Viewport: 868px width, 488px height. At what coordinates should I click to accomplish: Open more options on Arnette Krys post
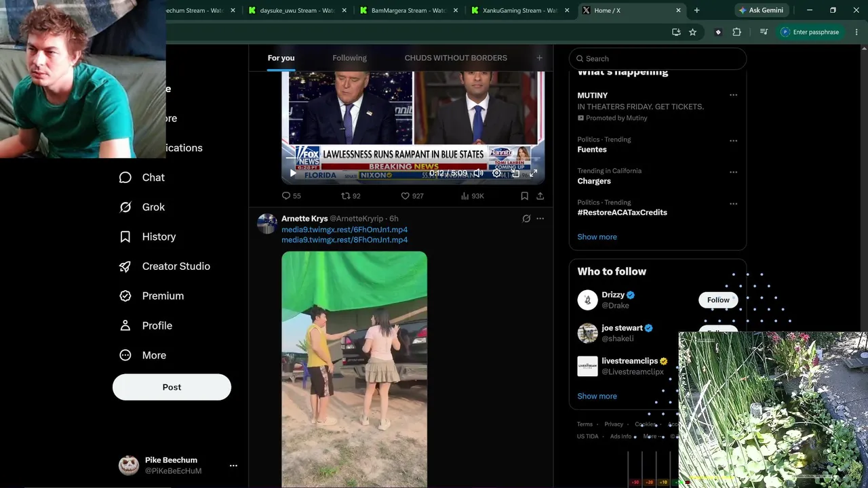[x=540, y=219]
